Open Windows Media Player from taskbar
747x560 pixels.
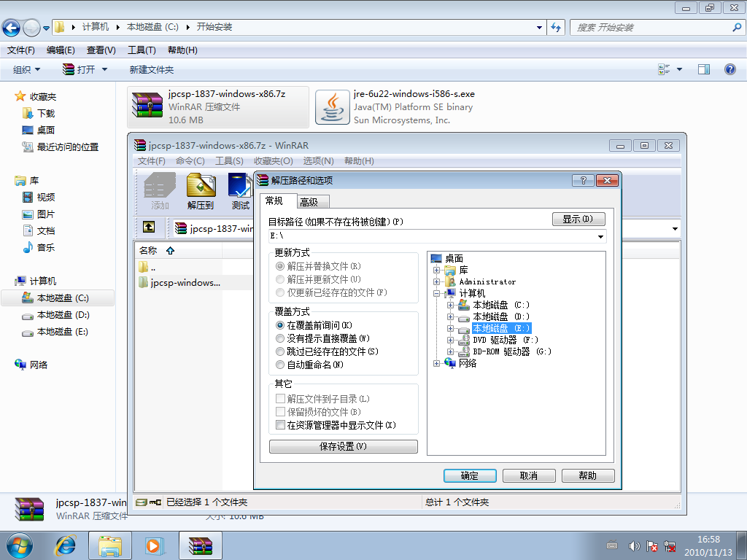coord(154,545)
